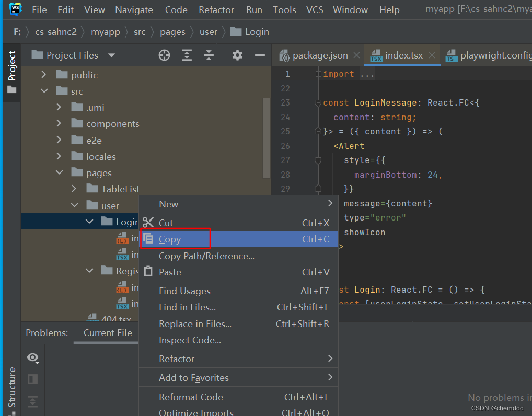
Task: Open the New submenu in context menu
Action: pos(238,204)
